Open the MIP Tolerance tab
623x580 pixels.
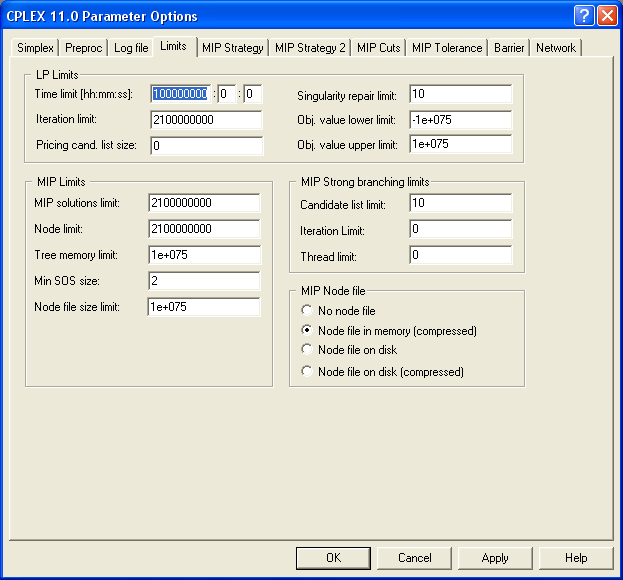[x=447, y=48]
